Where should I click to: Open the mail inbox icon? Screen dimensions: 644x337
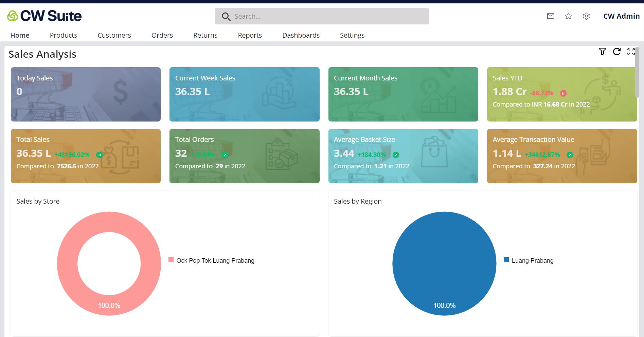point(551,16)
